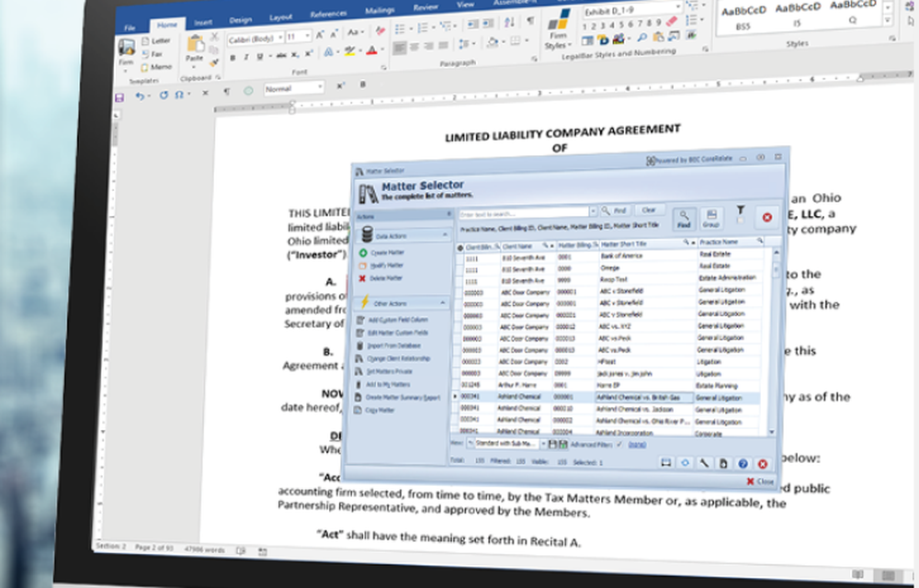
Task: Open the font size 11 dropdown
Action: [308, 36]
